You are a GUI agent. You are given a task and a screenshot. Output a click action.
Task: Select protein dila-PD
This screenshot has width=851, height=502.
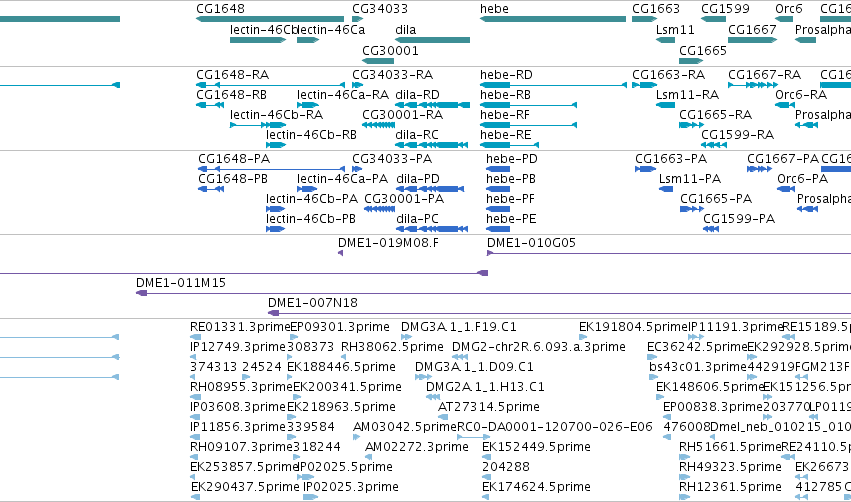pos(430,189)
